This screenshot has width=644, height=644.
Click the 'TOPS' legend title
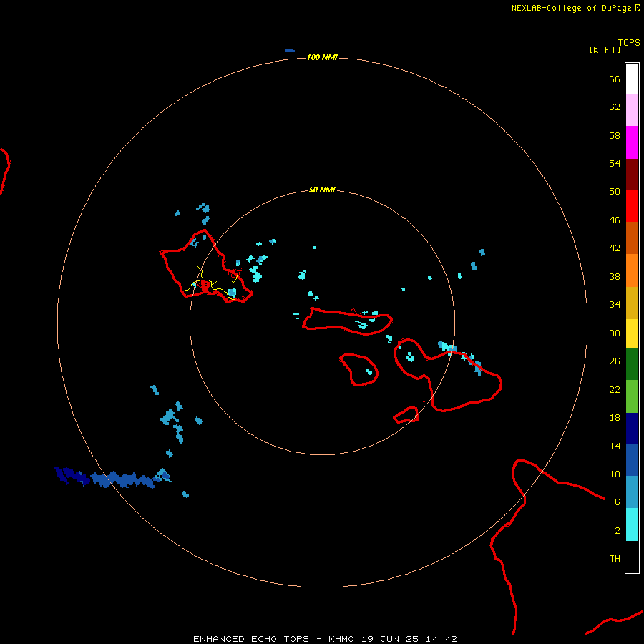pos(629,42)
